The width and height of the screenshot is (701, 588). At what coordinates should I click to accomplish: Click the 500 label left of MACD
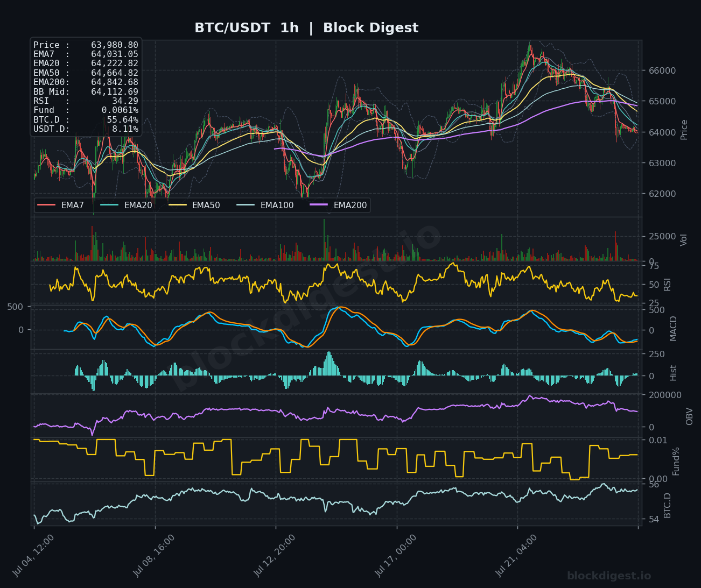click(15, 307)
